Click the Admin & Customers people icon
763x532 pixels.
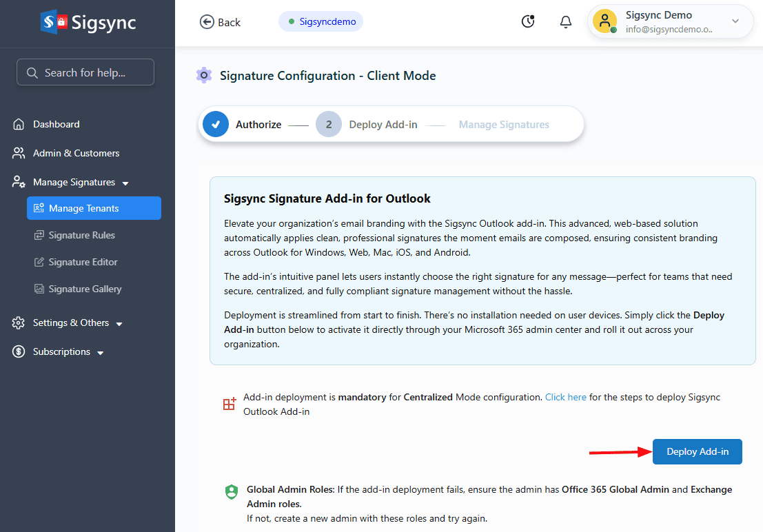pos(19,153)
